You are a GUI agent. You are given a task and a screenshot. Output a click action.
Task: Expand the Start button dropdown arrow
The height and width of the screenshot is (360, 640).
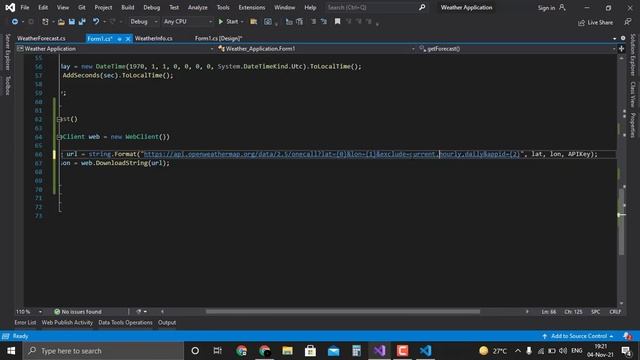(242, 22)
